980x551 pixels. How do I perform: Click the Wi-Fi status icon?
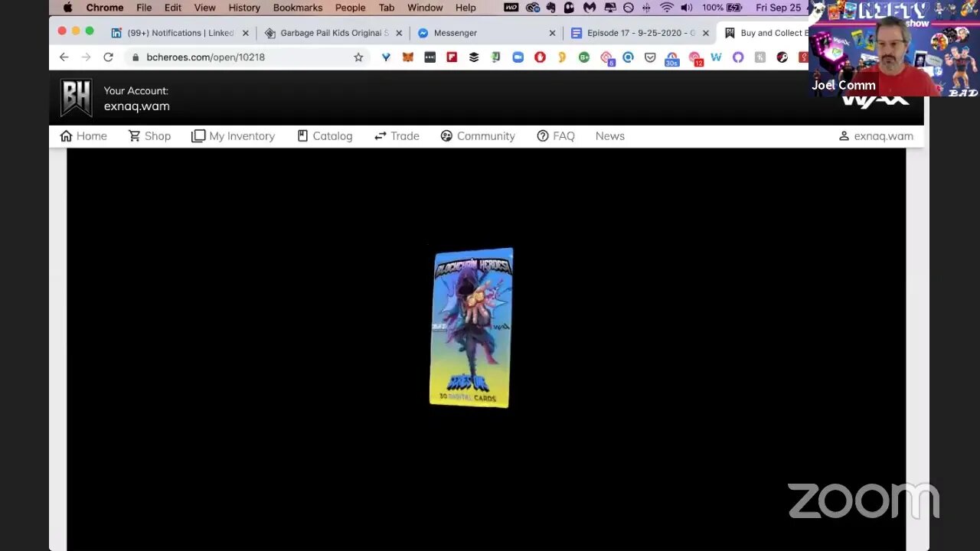(x=667, y=8)
